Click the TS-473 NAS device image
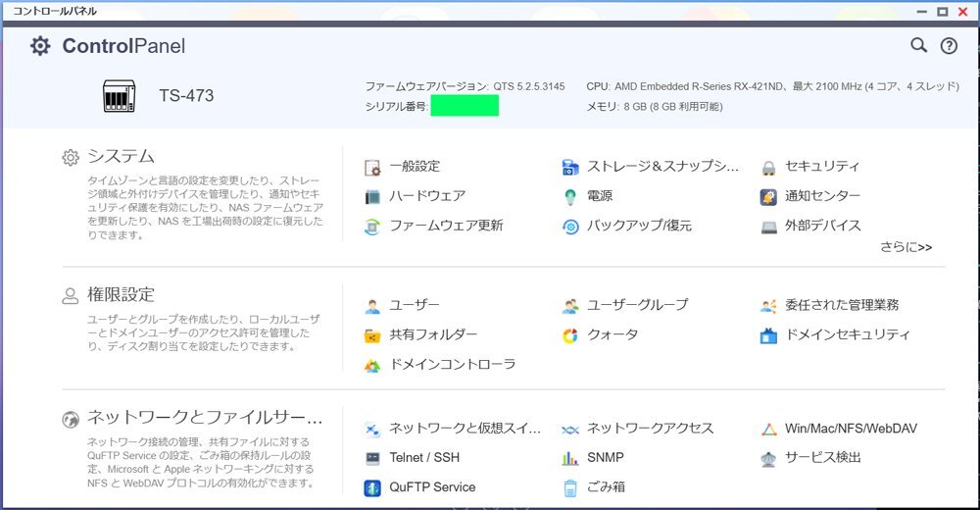Image resolution: width=980 pixels, height=510 pixels. pos(119,96)
